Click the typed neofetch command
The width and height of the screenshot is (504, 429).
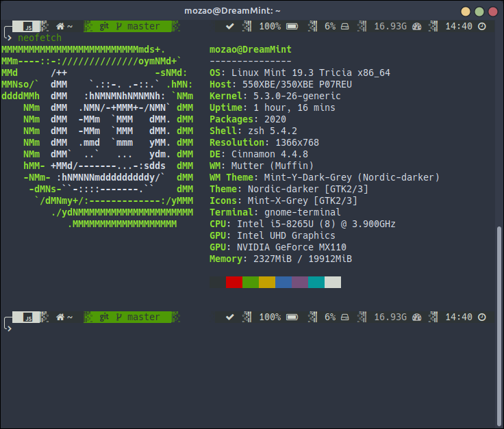40,38
